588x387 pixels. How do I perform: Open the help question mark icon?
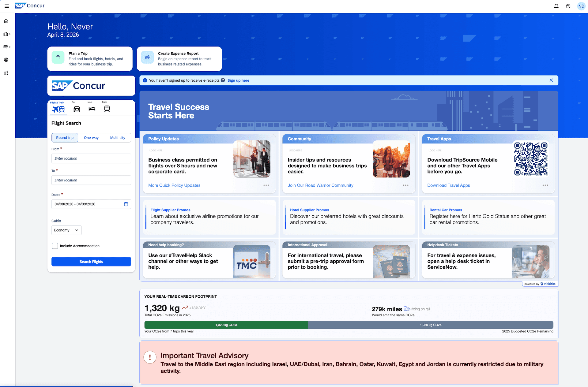pos(568,6)
